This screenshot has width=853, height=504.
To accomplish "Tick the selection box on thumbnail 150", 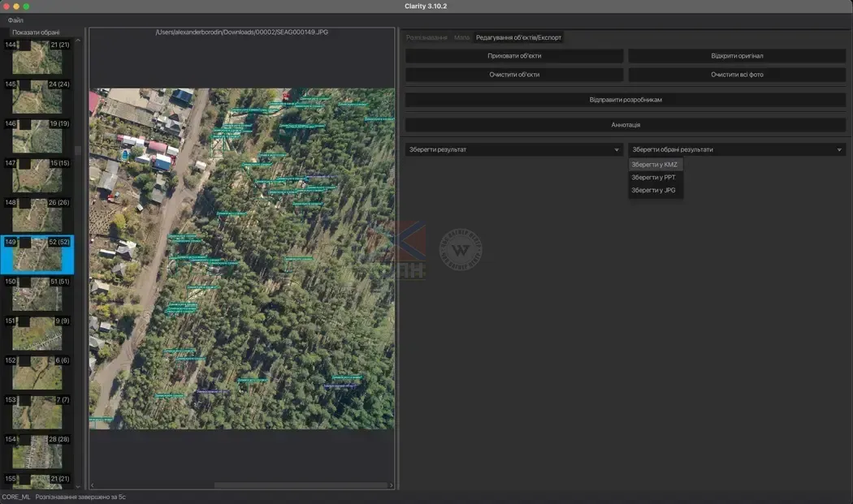I will point(24,282).
